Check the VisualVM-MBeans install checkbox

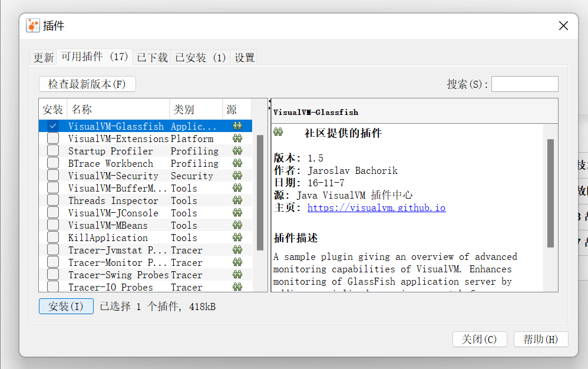(53, 225)
